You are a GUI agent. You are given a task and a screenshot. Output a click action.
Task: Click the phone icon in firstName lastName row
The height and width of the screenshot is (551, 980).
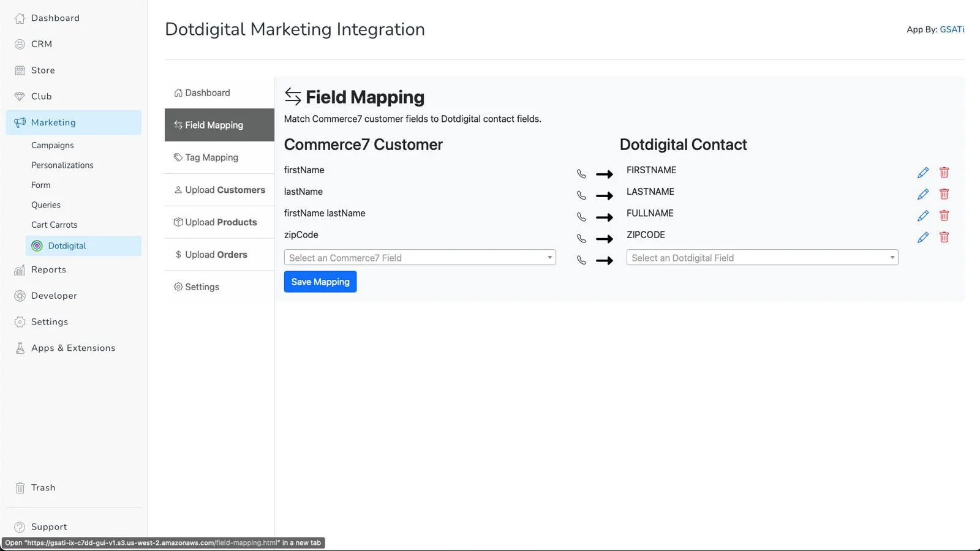tap(581, 217)
